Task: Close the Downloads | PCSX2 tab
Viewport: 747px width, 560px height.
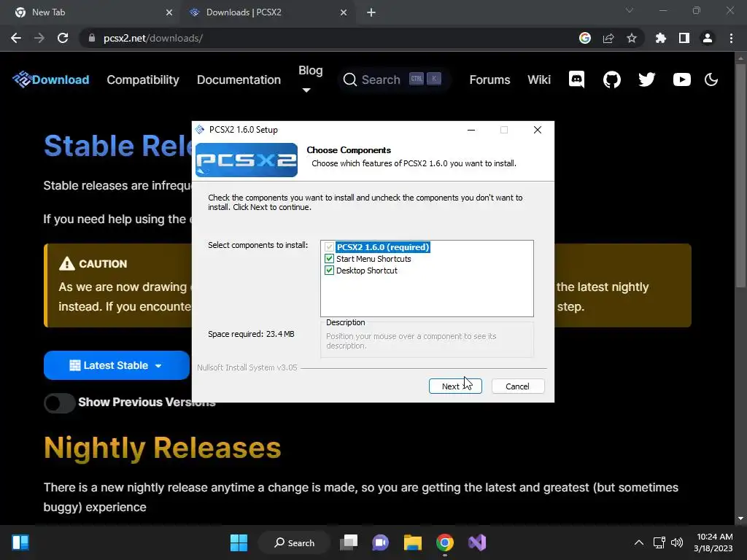Action: point(344,13)
